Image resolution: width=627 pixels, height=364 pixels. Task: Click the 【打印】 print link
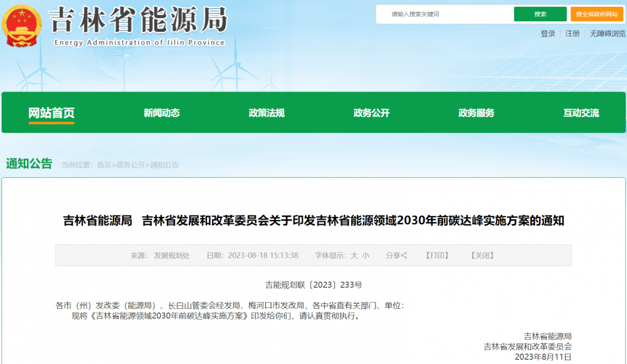437,256
